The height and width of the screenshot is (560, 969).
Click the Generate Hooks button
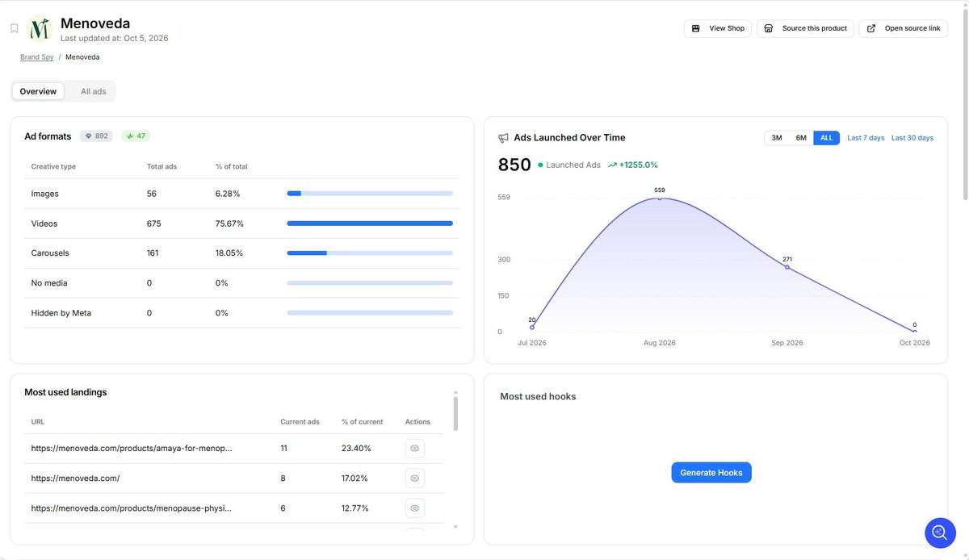pos(711,473)
